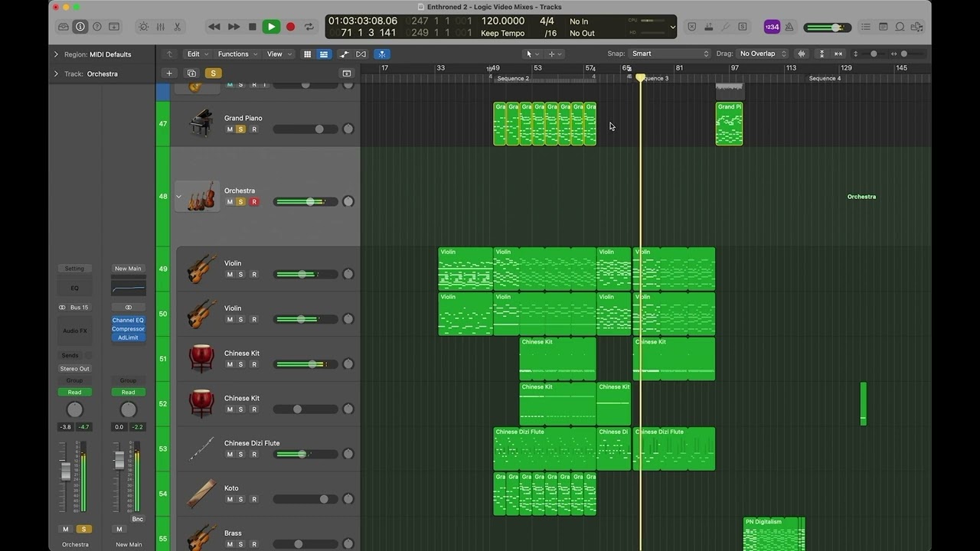Toggle the Replace mode X icon
Image resolution: width=980 pixels, height=551 pixels.
coord(691,27)
